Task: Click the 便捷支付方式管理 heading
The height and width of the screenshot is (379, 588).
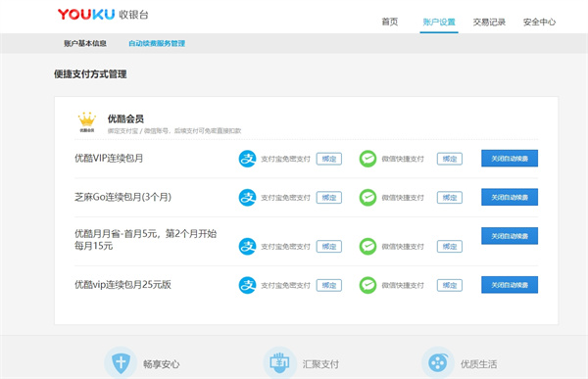Action: pos(90,74)
